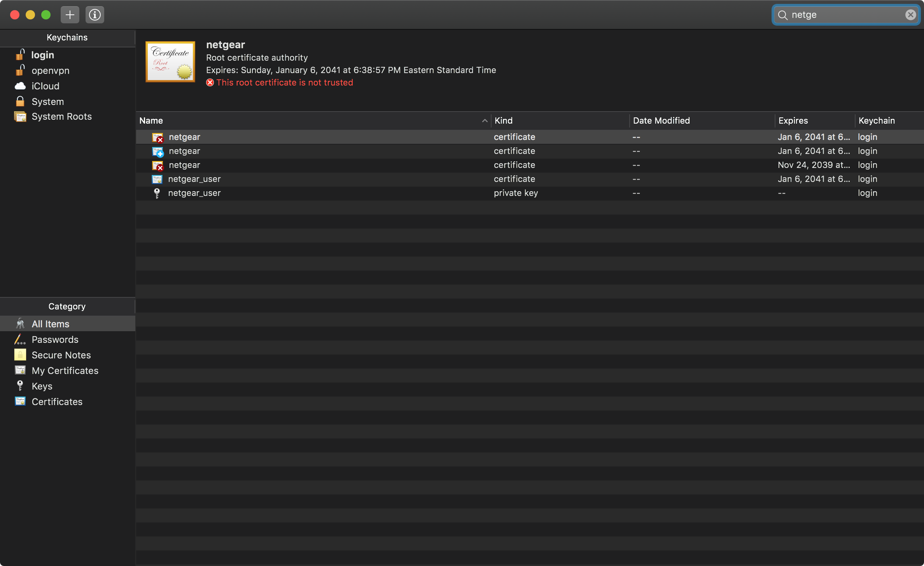Viewport: 924px width, 566px height.
Task: Select the netgear_user private key
Action: point(194,193)
